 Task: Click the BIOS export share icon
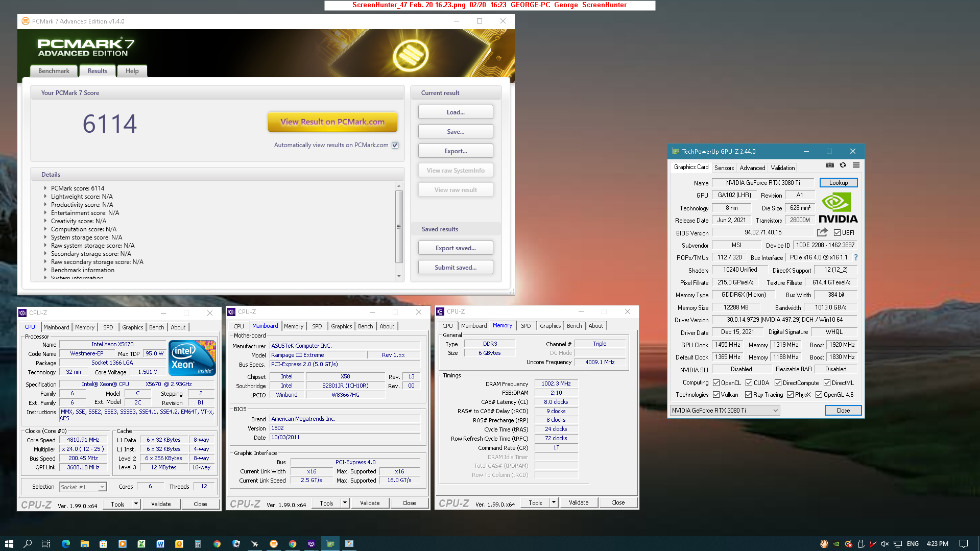822,232
